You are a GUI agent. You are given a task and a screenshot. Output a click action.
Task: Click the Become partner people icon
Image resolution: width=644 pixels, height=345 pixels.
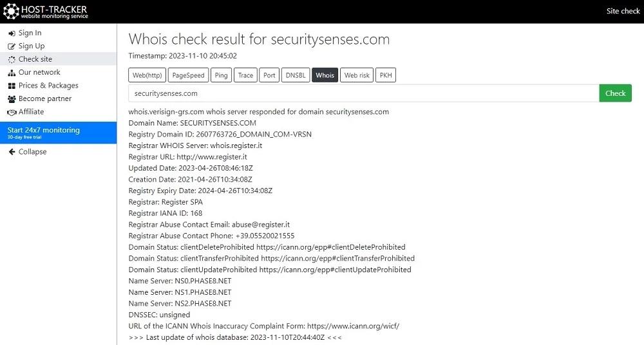[x=12, y=99]
